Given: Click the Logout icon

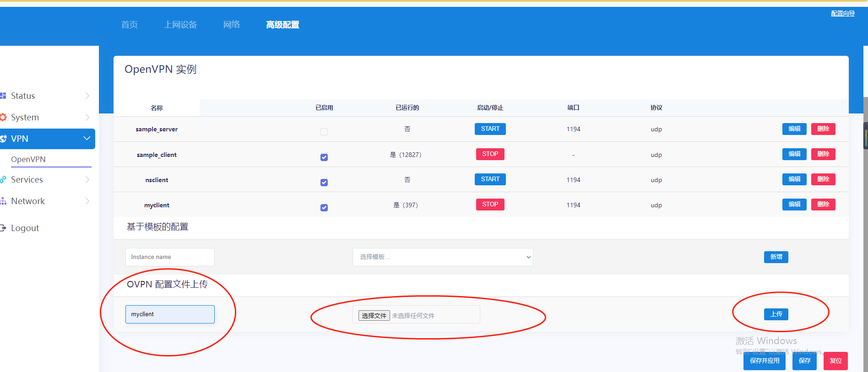Looking at the screenshot, I should pos(3,228).
